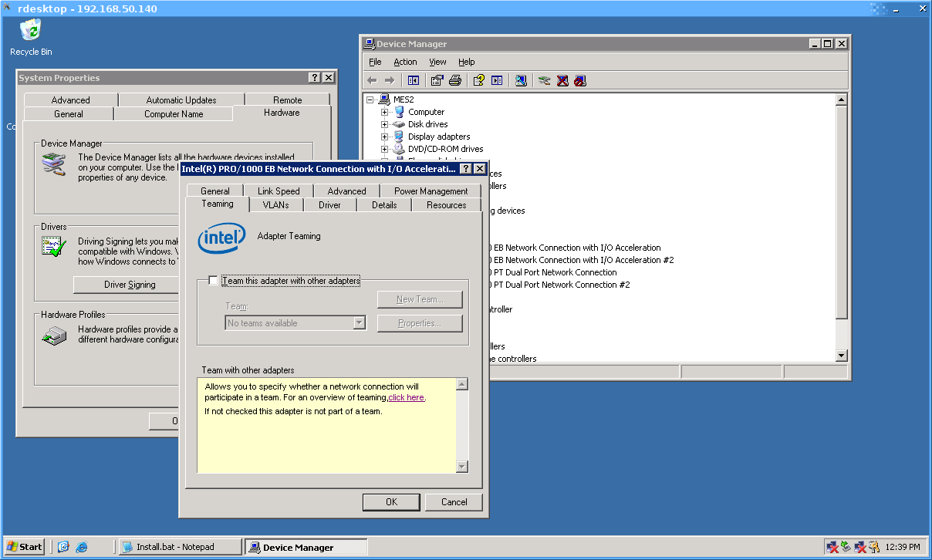Expand the Display adapters node

coord(384,137)
